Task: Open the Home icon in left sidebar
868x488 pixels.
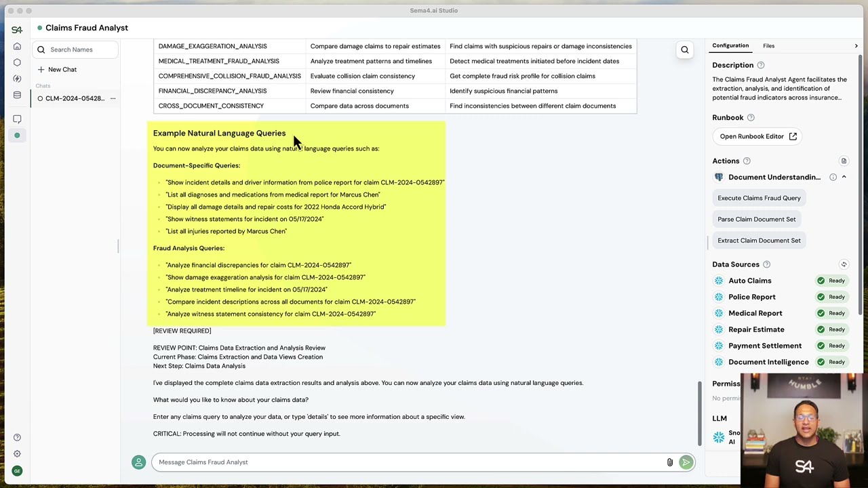Action: [x=17, y=46]
